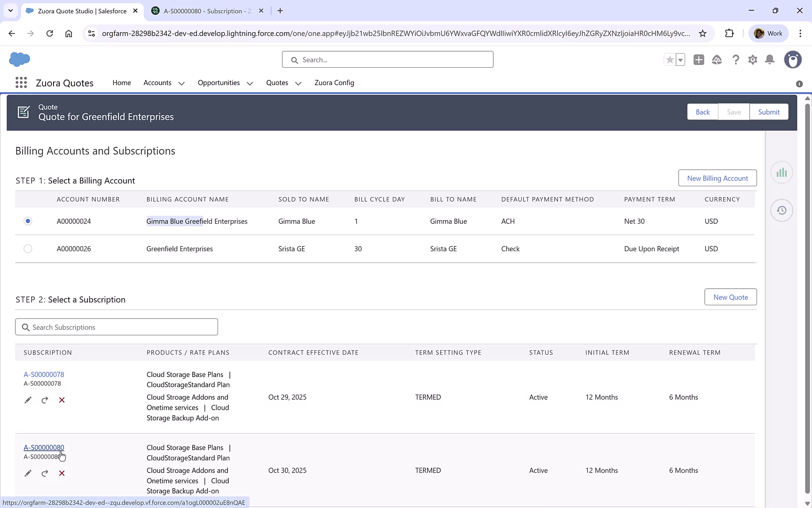Open the App Launcher grid icon
Screen dimensions: 812x508
(21, 83)
